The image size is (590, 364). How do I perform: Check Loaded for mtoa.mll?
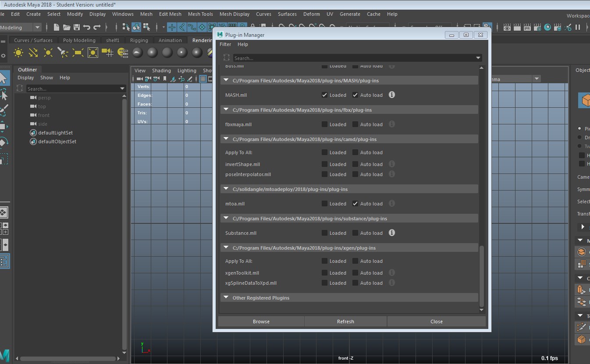(x=324, y=203)
